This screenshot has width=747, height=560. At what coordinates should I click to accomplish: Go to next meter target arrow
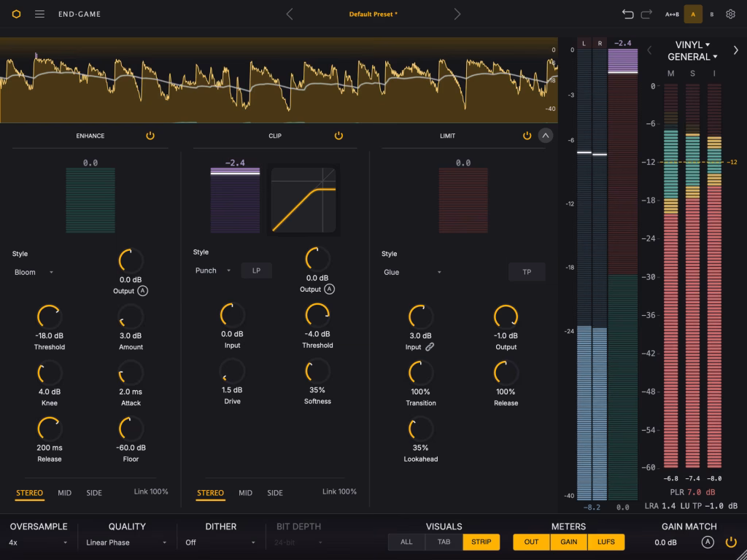736,50
